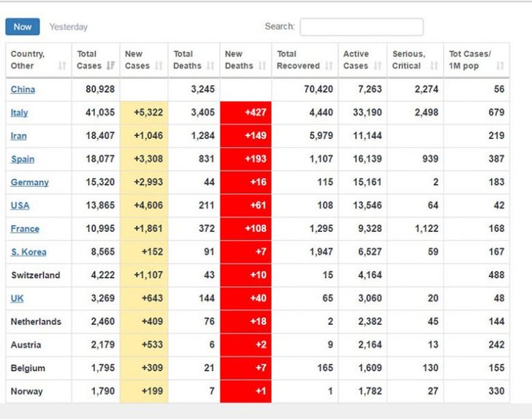Viewport: 532px width, 419px height.
Task: Click Iran total recovered 5,979
Action: pyautogui.click(x=322, y=136)
